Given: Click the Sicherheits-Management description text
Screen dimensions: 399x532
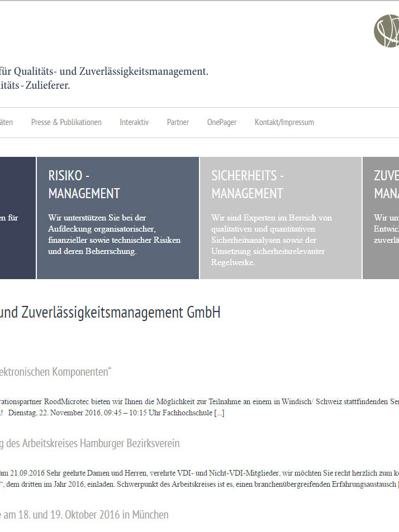Looking at the screenshot, I should tap(272, 240).
